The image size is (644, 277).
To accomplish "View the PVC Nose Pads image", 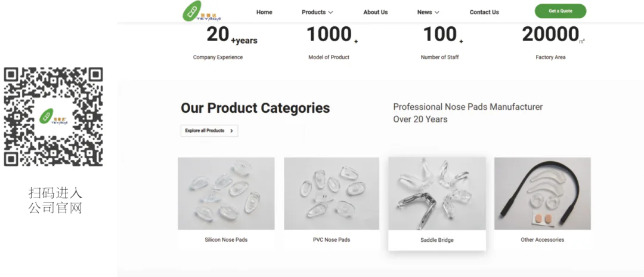I will [332, 193].
